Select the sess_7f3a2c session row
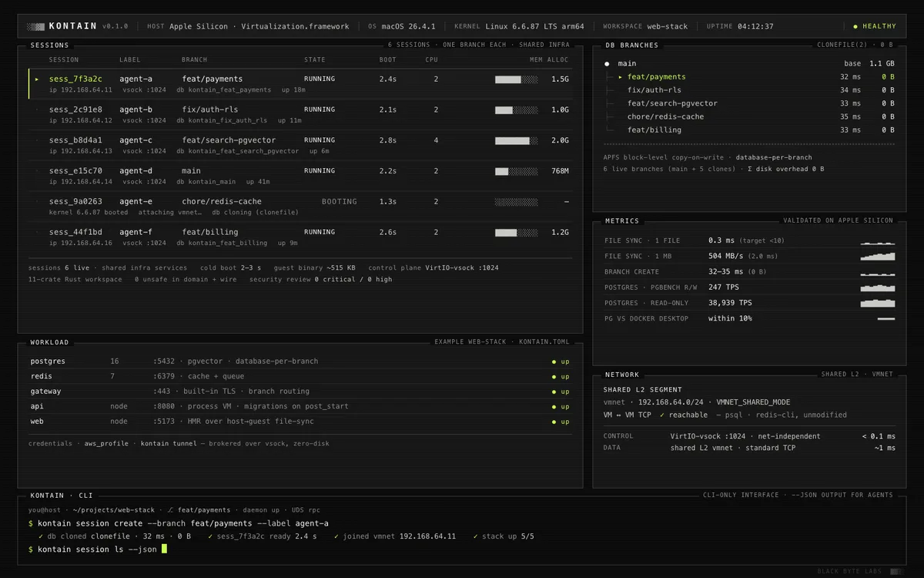Image resolution: width=924 pixels, height=578 pixels. (300, 84)
